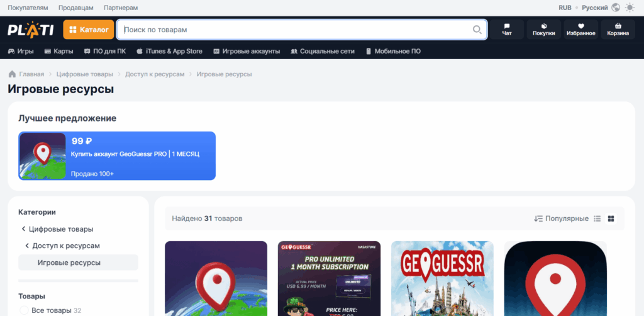The width and height of the screenshot is (644, 316).
Task: Click the Найдено 31 товаров text
Action: coord(207,218)
